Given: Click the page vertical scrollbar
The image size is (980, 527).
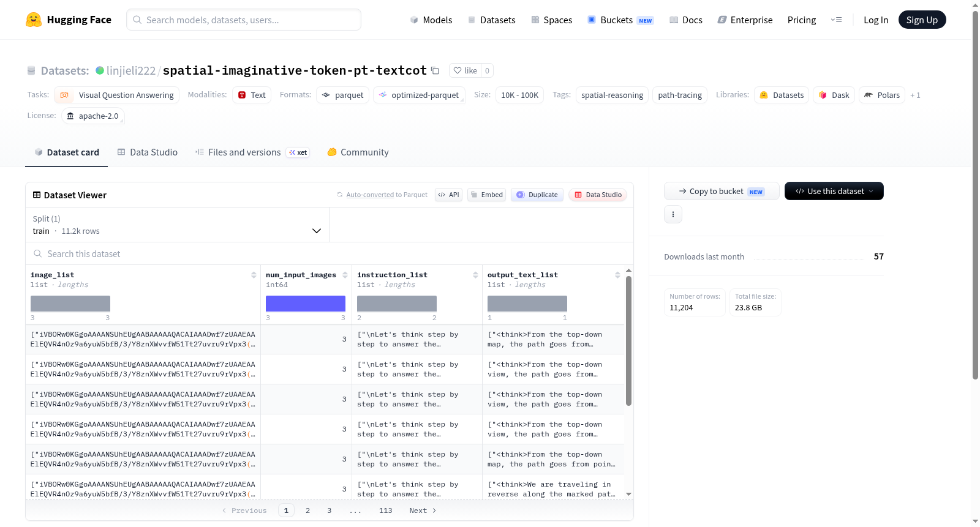Looking at the screenshot, I should [x=975, y=195].
